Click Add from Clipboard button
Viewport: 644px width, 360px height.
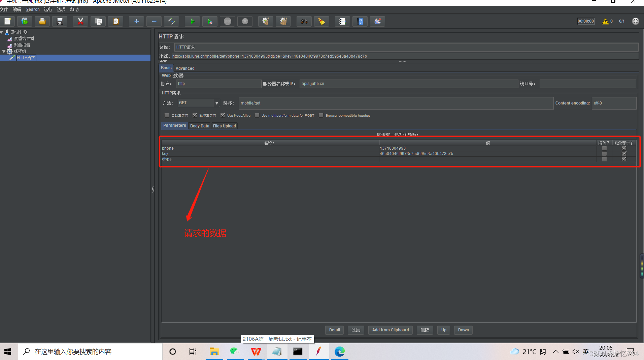click(x=391, y=330)
